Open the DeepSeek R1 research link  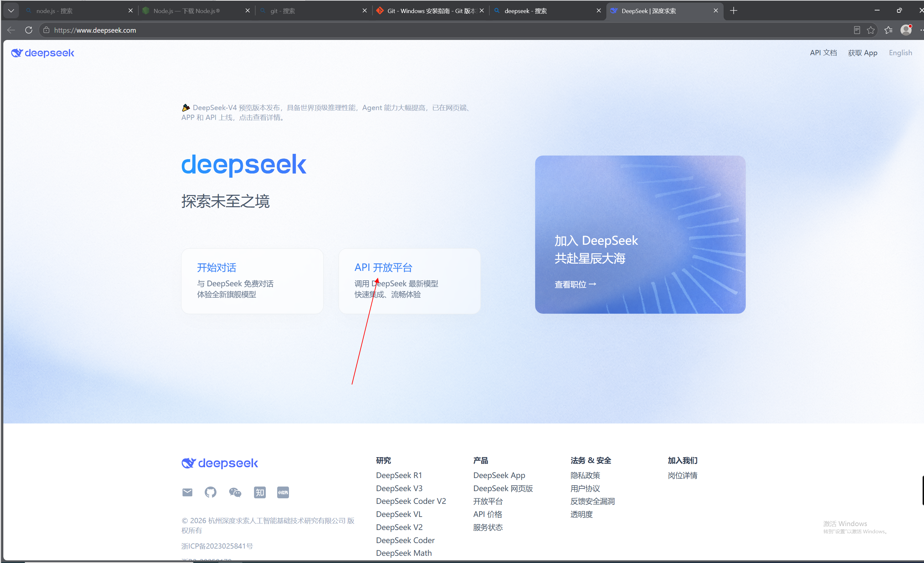(x=399, y=475)
